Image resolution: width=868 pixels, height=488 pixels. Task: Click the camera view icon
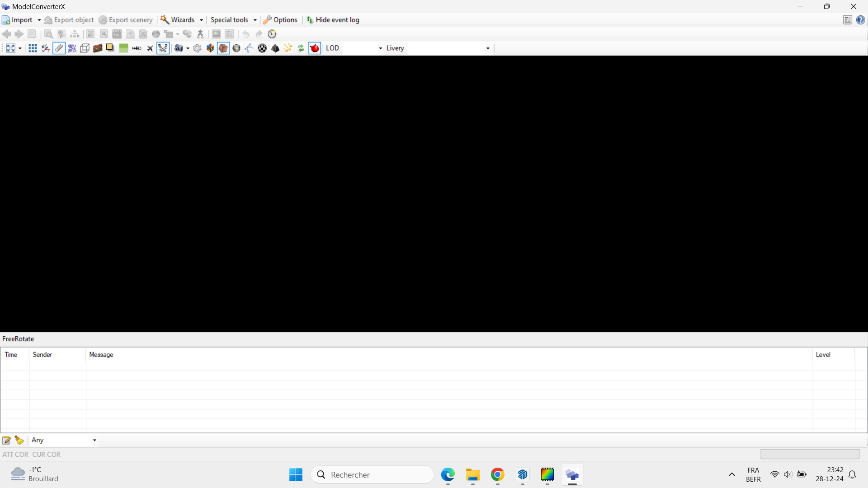(179, 48)
